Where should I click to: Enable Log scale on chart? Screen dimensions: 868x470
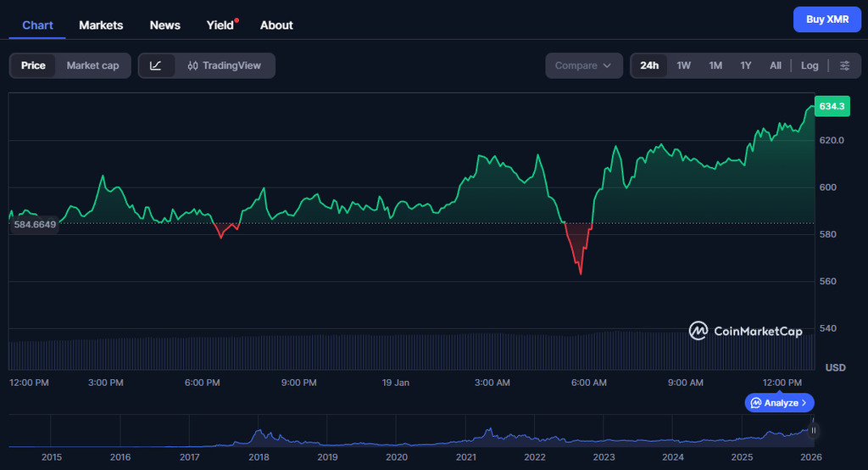click(x=810, y=65)
